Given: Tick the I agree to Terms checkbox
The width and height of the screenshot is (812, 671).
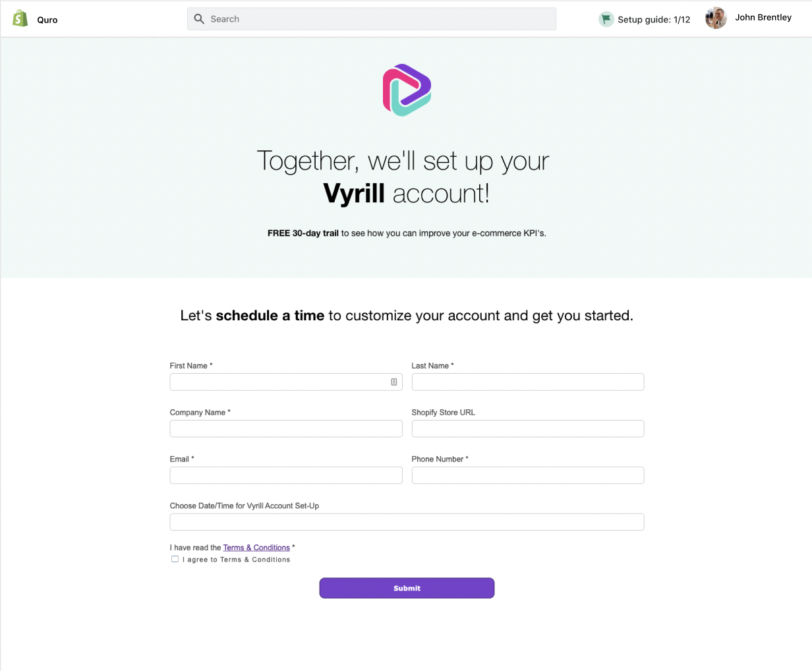Looking at the screenshot, I should 175,559.
